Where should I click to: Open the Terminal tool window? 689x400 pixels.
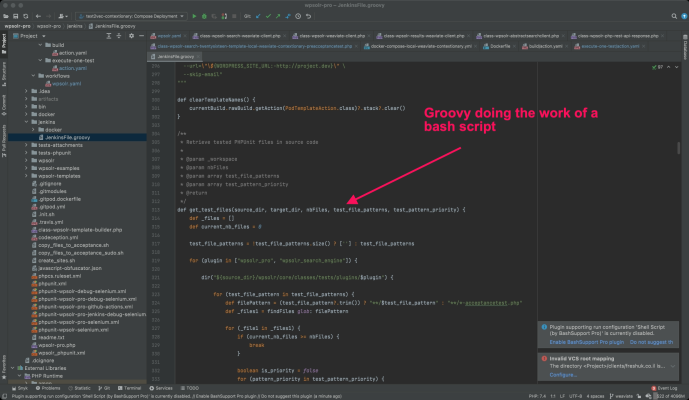pyautogui.click(x=130, y=388)
